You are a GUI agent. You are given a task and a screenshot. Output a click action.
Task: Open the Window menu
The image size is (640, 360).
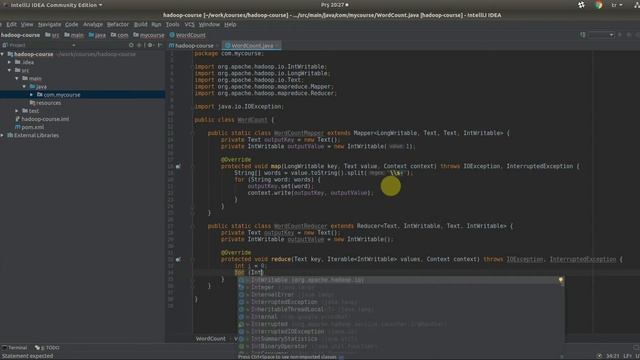point(209,24)
